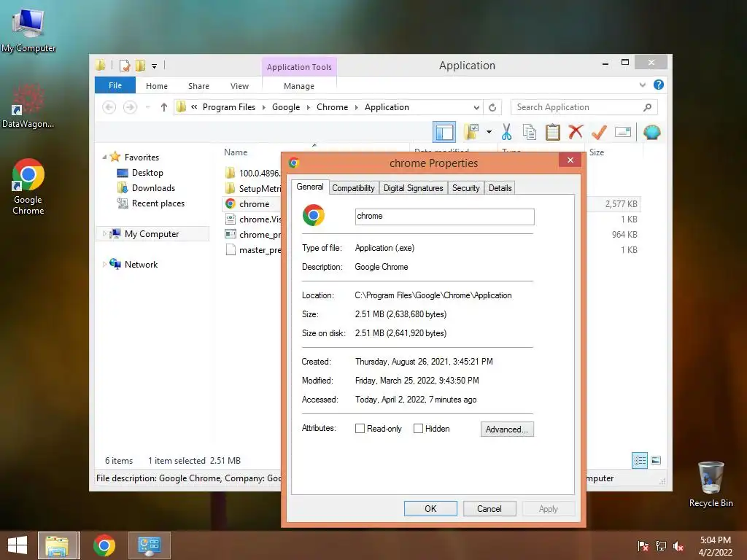Click the Up one level arrow
The height and width of the screenshot is (560, 747).
[164, 107]
